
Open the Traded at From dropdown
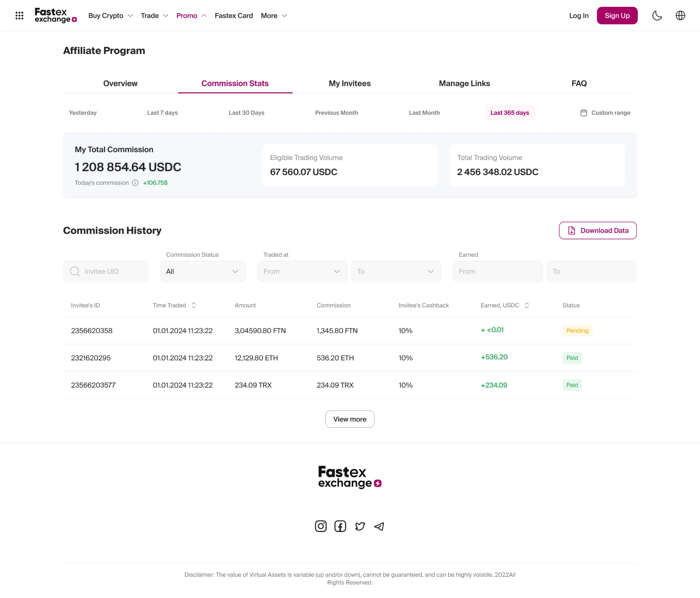[302, 271]
